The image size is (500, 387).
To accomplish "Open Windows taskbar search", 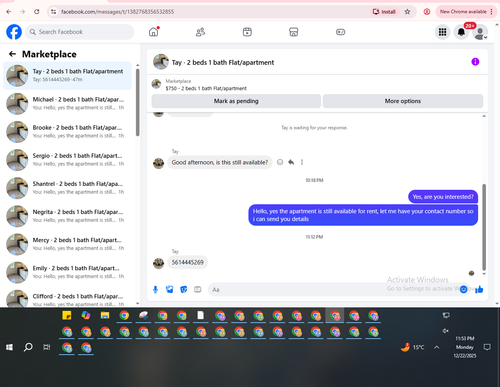I will click(x=28, y=347).
